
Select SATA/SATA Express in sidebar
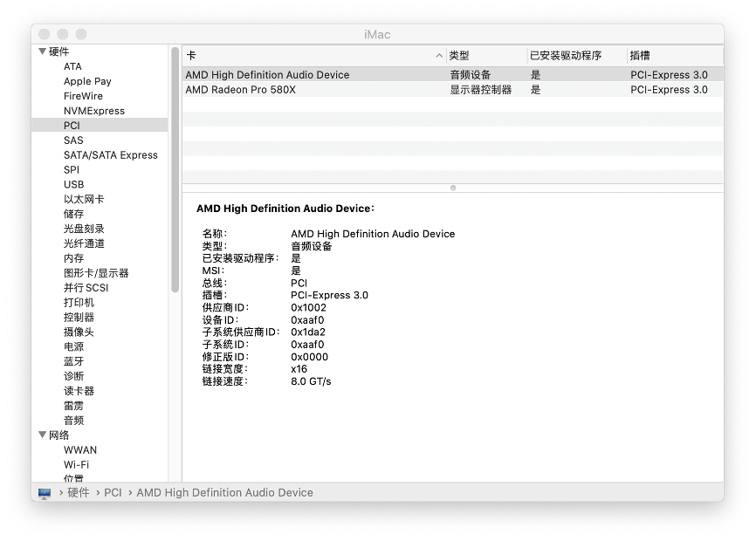110,155
